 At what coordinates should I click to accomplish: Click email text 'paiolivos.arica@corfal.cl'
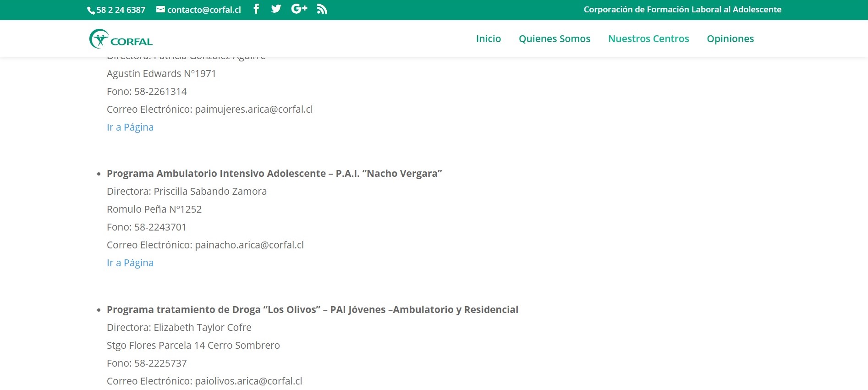click(248, 381)
